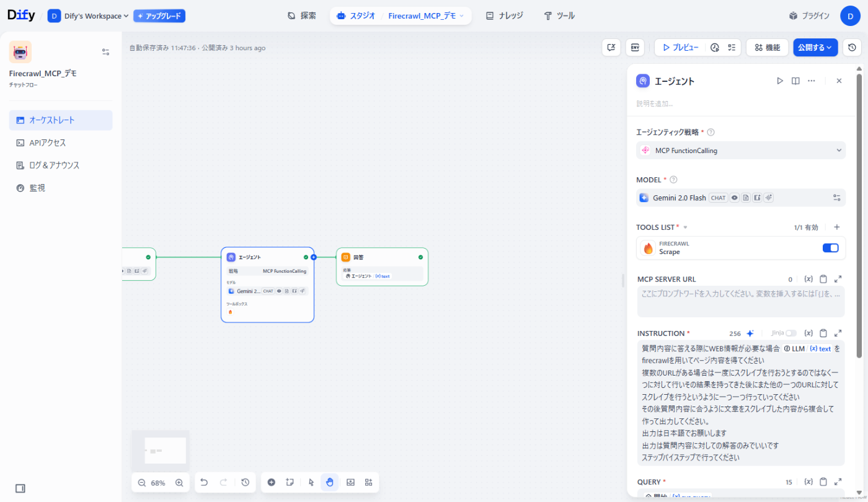Expand the 公開する publish menu
The width and height of the screenshot is (868, 502).
815,48
